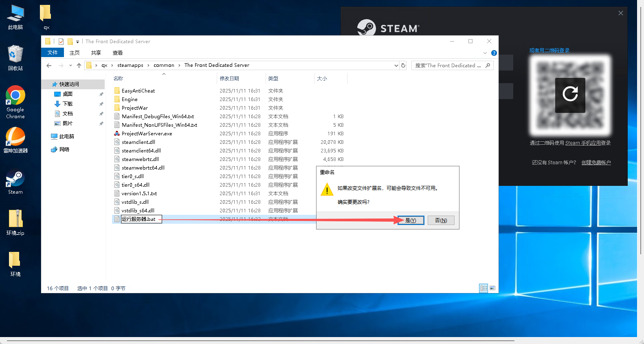Expand the address bar history dropdown

[396, 66]
